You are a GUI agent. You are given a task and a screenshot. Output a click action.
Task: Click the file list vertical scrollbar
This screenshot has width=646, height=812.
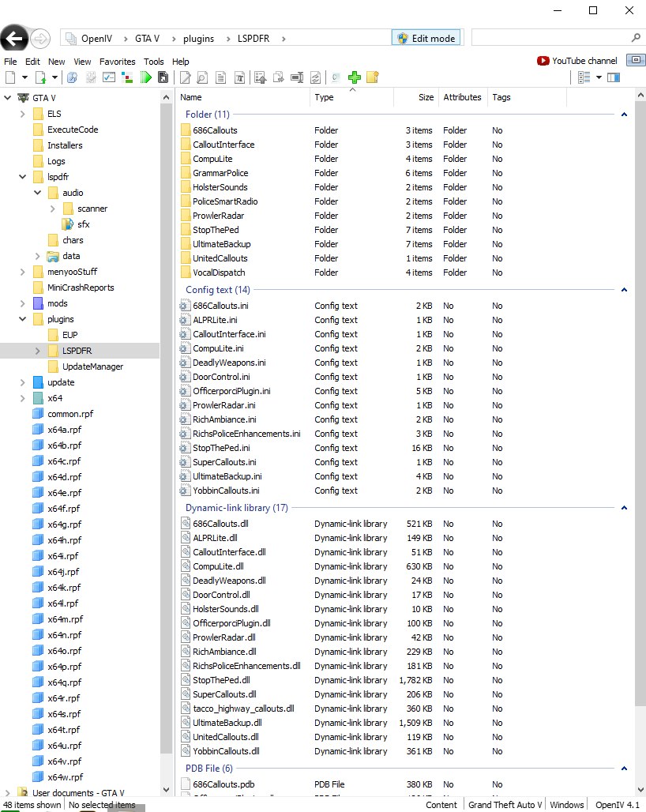[640, 404]
